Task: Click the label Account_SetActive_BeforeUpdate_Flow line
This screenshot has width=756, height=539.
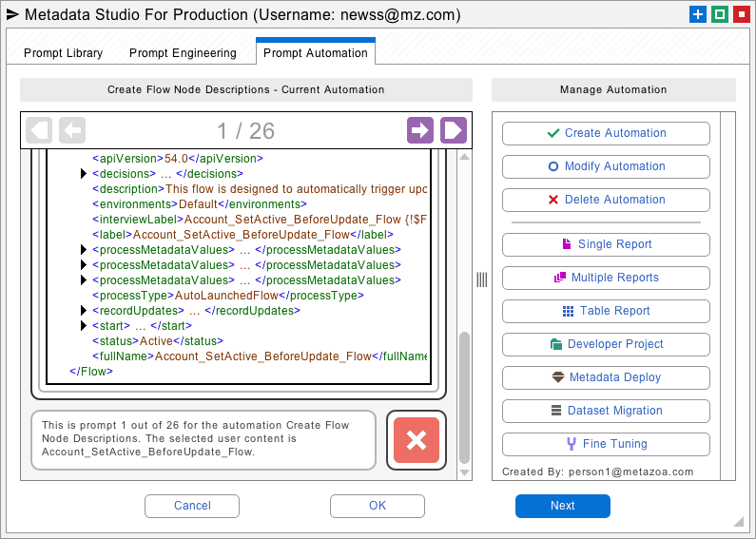Action: pyautogui.click(x=243, y=235)
